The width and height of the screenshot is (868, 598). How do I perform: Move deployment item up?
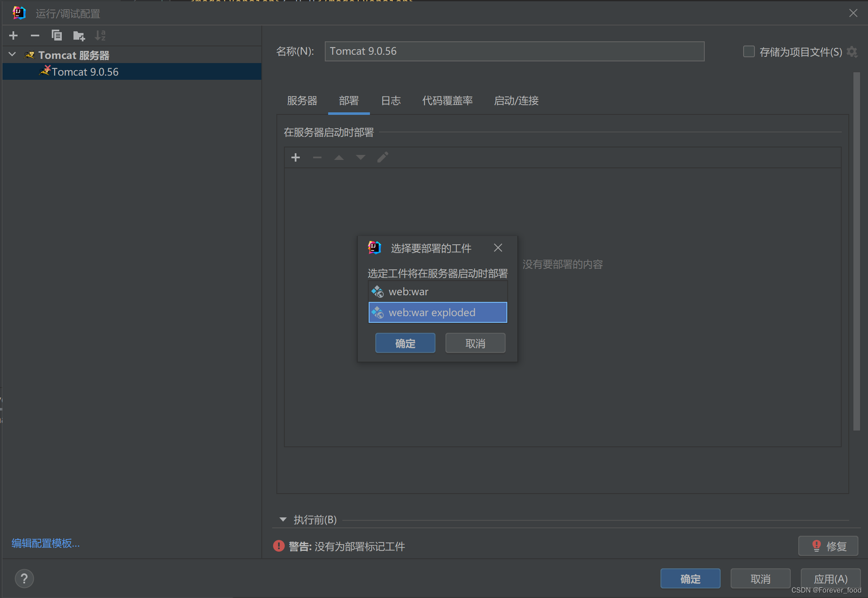[x=339, y=157]
